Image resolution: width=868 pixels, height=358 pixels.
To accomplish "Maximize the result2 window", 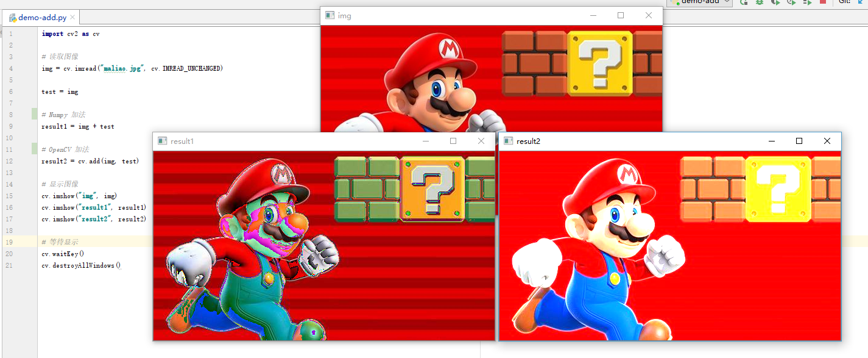I will click(x=799, y=141).
